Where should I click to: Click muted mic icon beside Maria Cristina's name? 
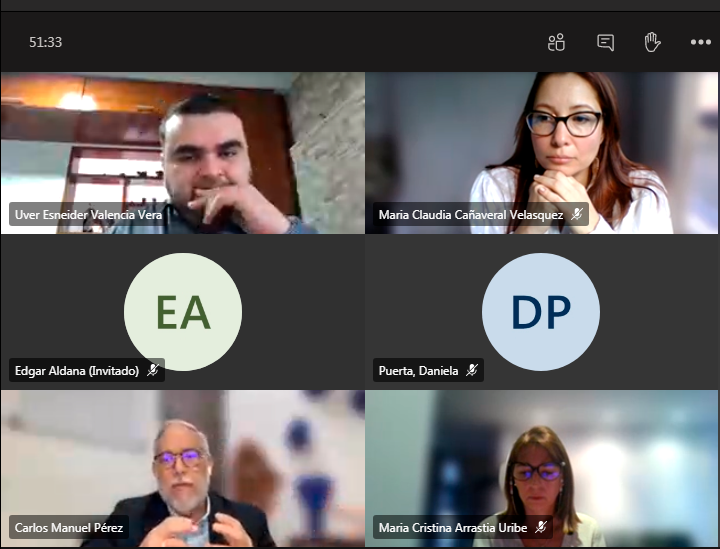pos(541,527)
